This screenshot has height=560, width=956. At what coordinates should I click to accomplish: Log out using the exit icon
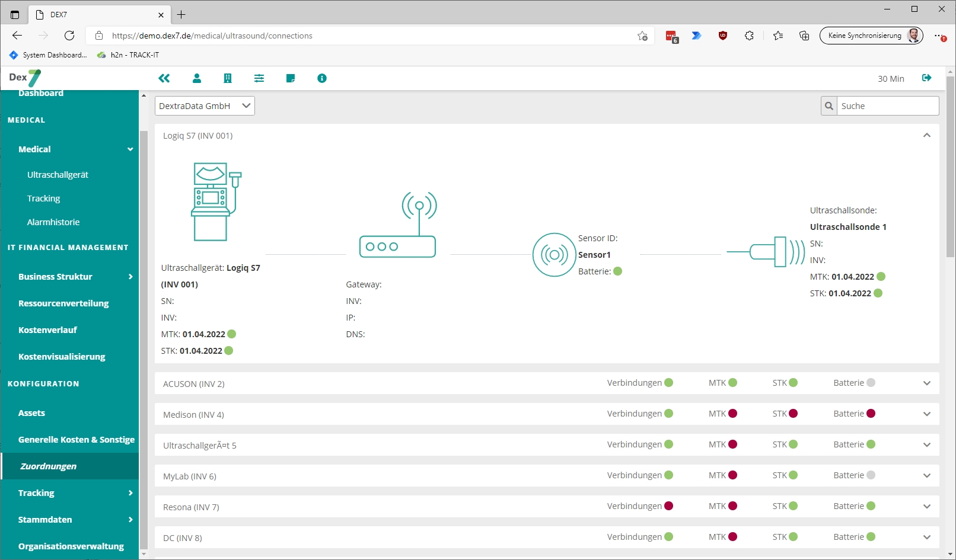click(x=927, y=78)
